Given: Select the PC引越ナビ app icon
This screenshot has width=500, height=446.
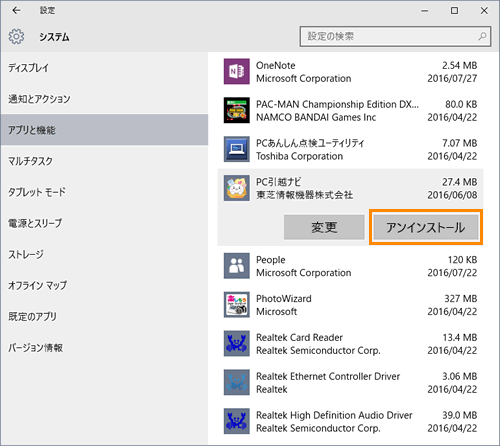Looking at the screenshot, I should coord(237,188).
